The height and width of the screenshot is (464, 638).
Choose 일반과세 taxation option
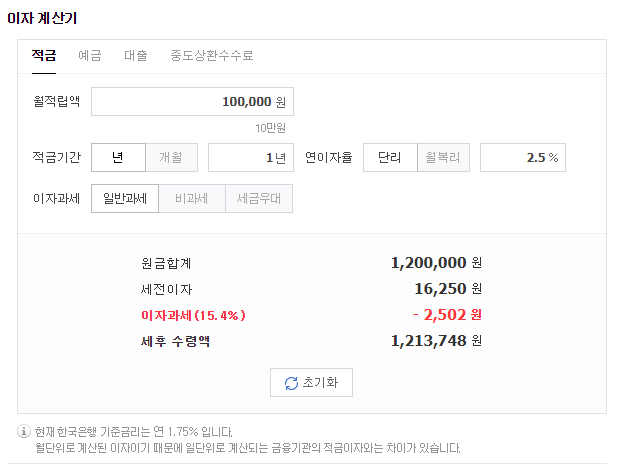tap(125, 199)
